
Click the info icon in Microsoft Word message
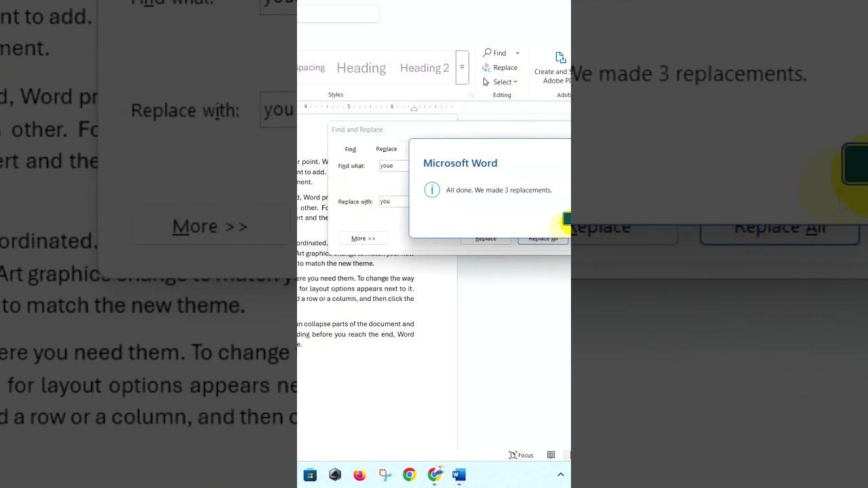pyautogui.click(x=432, y=190)
